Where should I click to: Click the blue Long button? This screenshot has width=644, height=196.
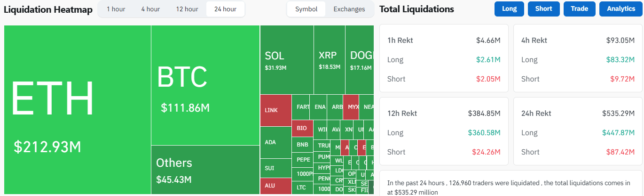click(x=509, y=9)
